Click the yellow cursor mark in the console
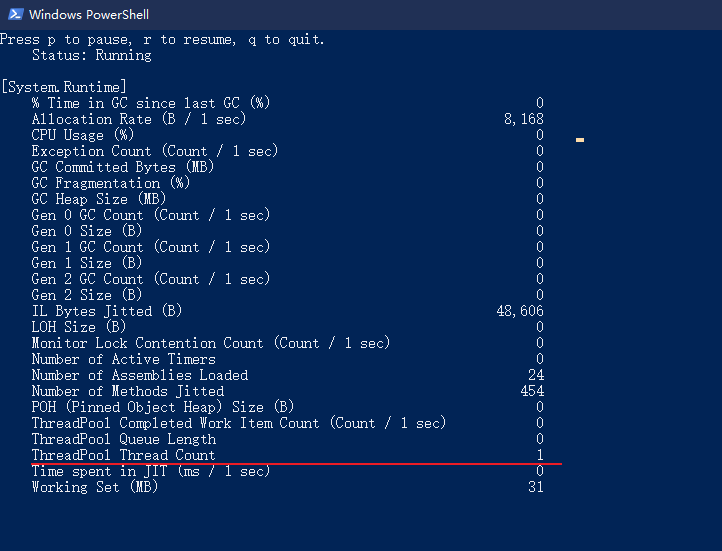722x551 pixels. tap(580, 139)
